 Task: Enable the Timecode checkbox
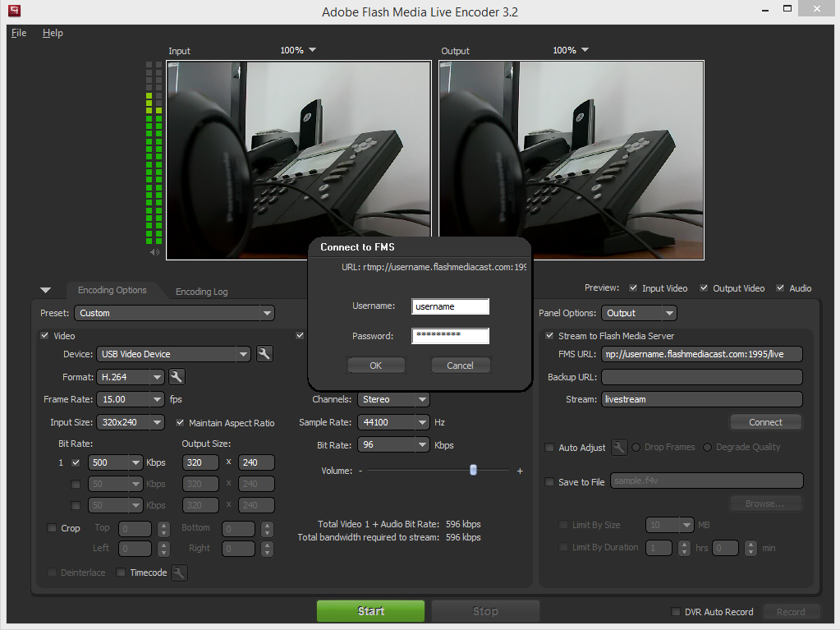[x=121, y=573]
